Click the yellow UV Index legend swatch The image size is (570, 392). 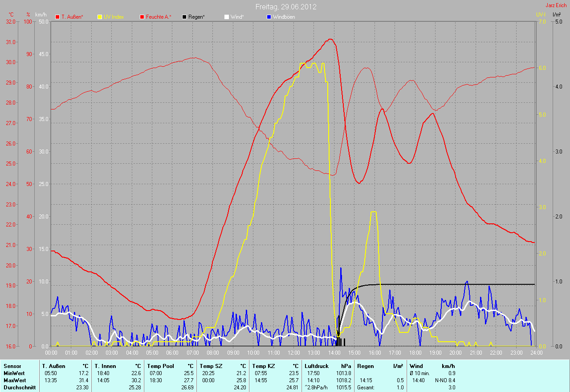coord(100,17)
